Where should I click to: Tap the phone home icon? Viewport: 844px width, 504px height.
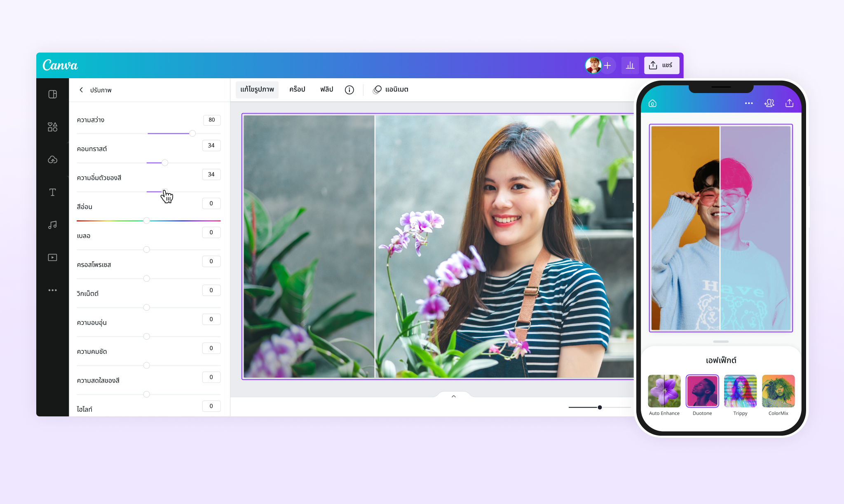coord(652,103)
